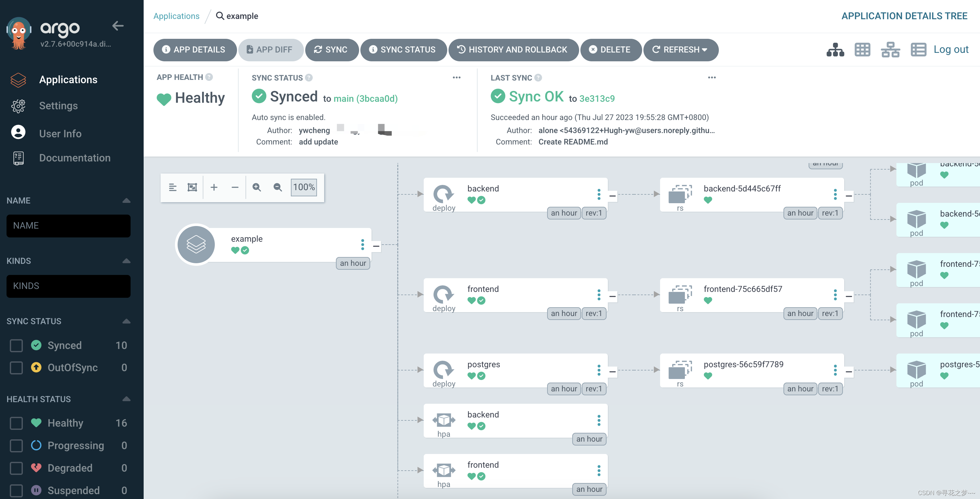Open SYNC STATUS more options ellipsis
Screen dimensions: 980x499
point(456,78)
